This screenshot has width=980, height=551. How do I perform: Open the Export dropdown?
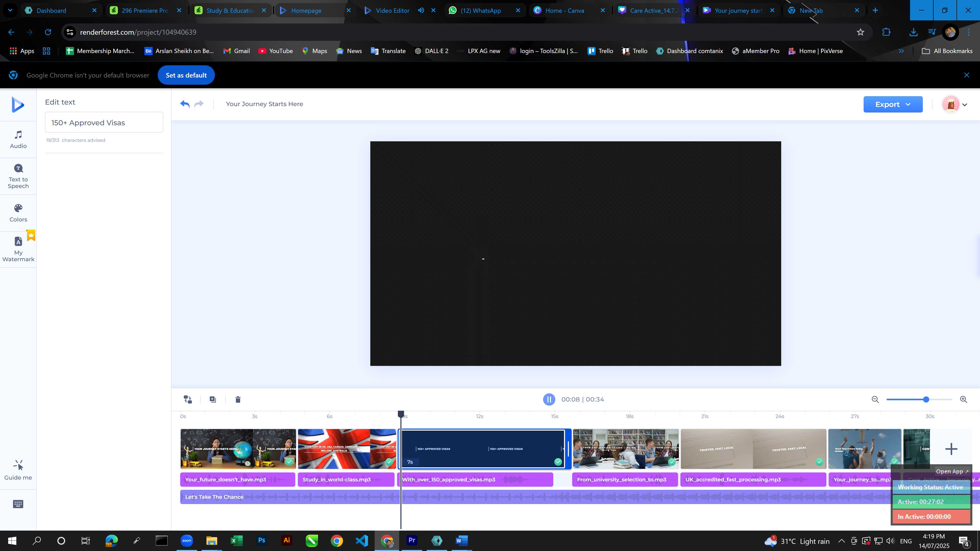click(893, 104)
